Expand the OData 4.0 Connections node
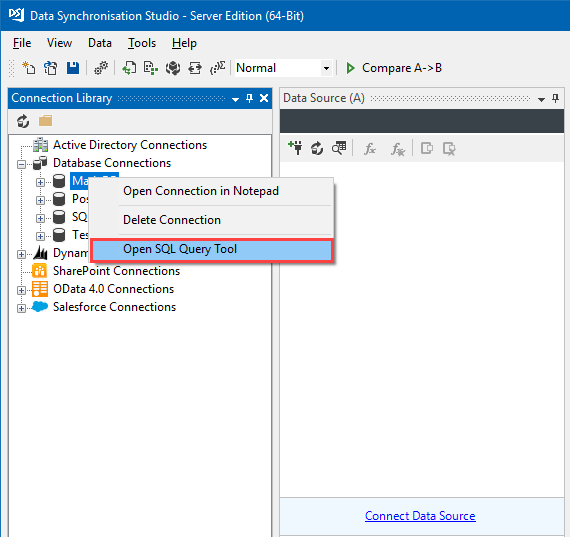This screenshot has height=537, width=570. 21,290
